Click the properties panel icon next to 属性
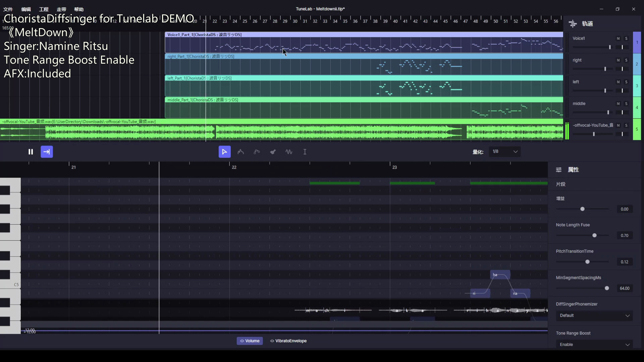Screen dimensions: 644x362 click(558, 170)
